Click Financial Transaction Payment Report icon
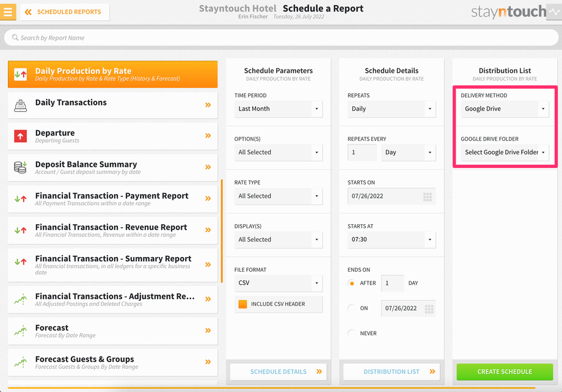562x392 pixels. (20, 199)
